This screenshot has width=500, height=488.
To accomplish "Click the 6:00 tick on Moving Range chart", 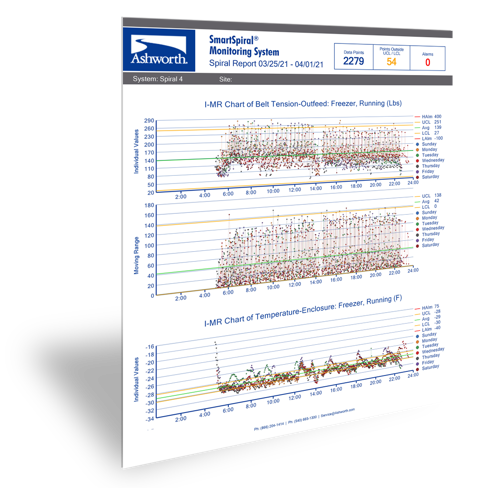I will coord(228,292).
